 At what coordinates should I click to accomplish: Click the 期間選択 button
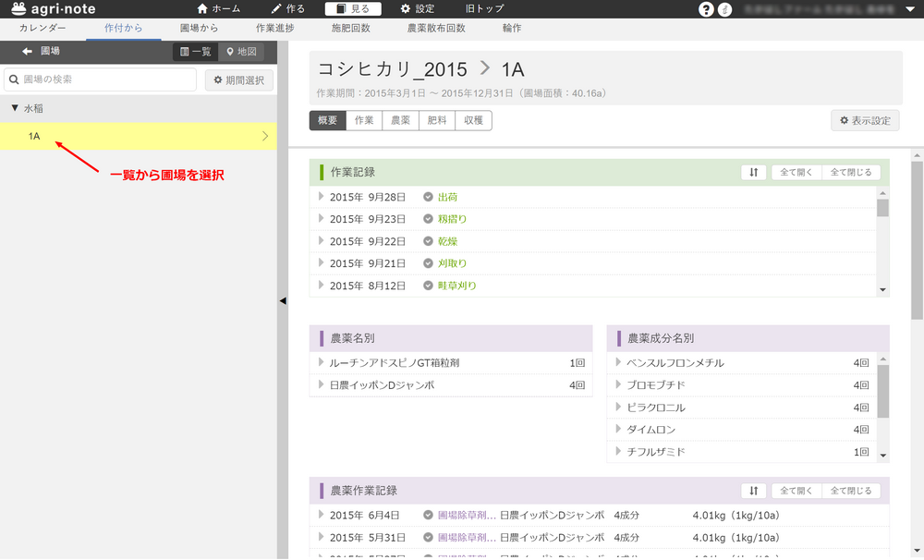238,79
